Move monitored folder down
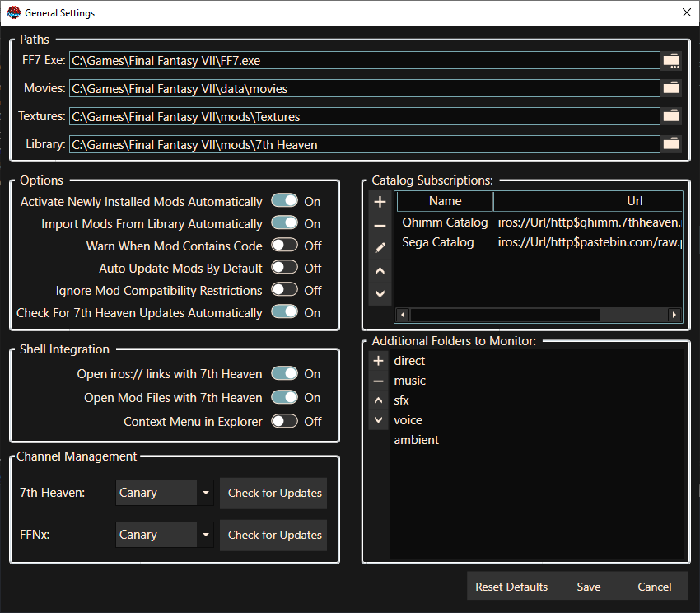This screenshot has height=613, width=700. pyautogui.click(x=378, y=420)
